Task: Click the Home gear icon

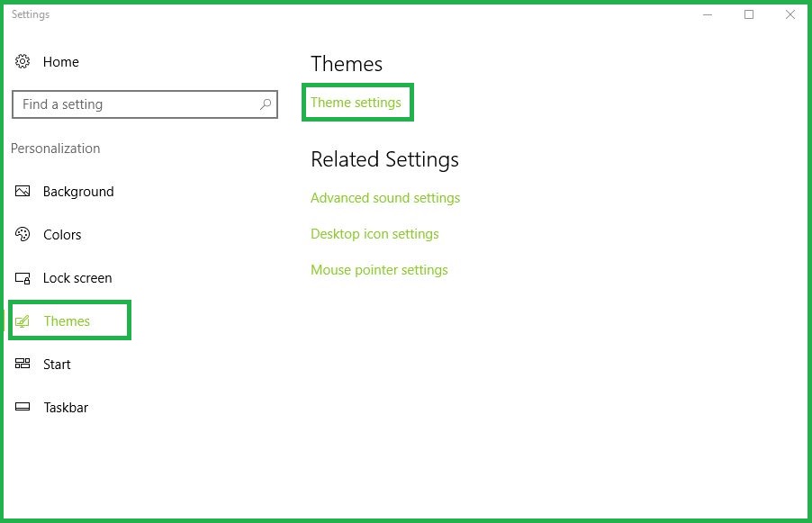Action: 23,61
